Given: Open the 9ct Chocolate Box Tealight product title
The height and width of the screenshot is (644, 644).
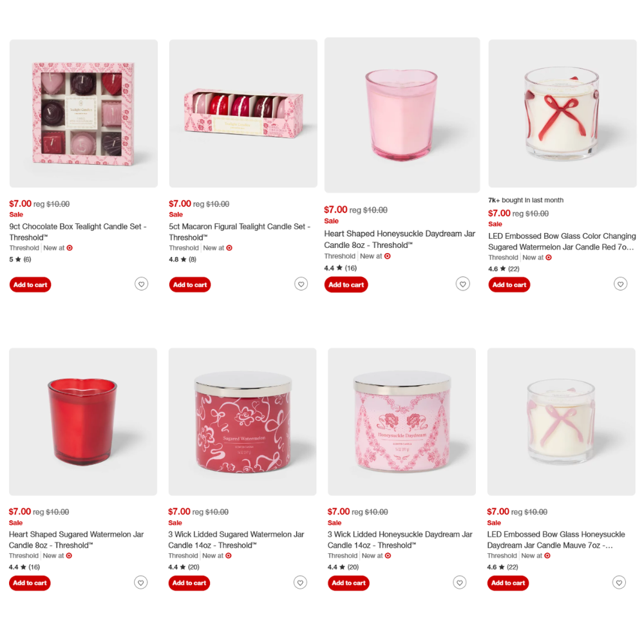Looking at the screenshot, I should pos(78,232).
